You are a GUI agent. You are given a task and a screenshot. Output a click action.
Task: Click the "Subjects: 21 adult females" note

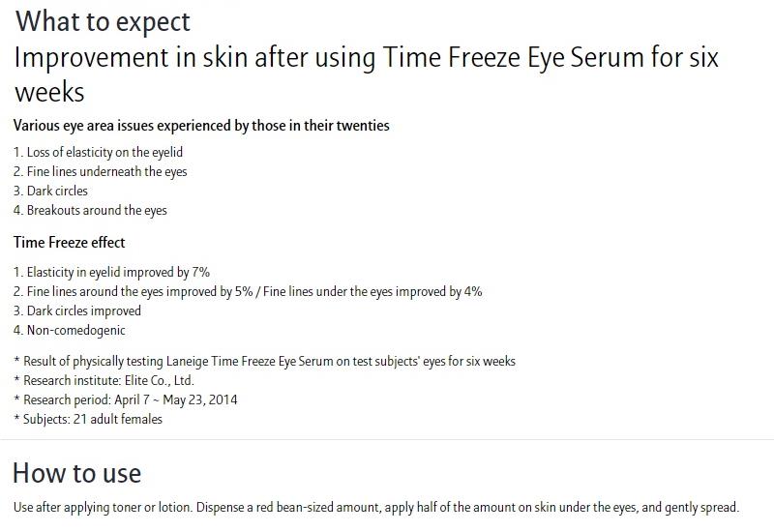tap(88, 419)
